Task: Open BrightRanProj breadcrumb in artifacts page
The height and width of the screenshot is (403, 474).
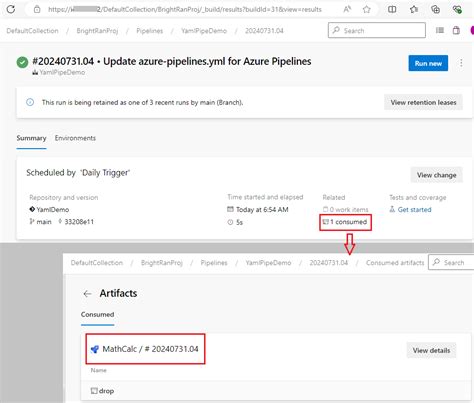Action: pyautogui.click(x=162, y=263)
